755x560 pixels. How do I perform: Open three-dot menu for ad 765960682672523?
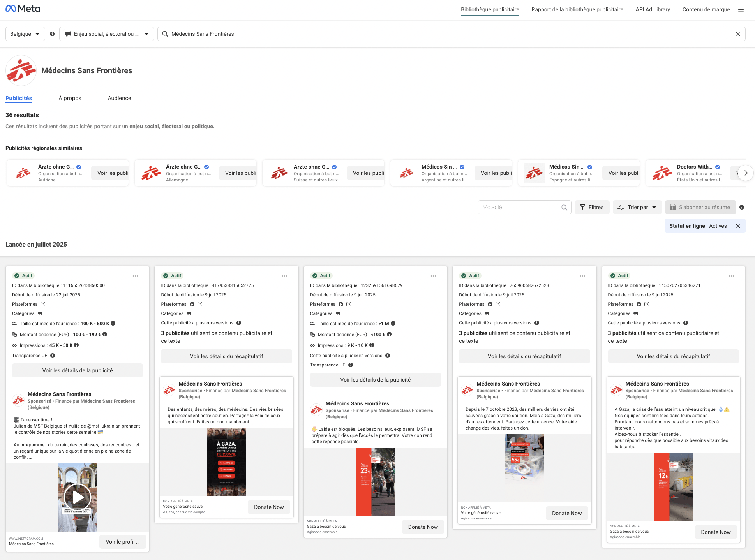[582, 276]
